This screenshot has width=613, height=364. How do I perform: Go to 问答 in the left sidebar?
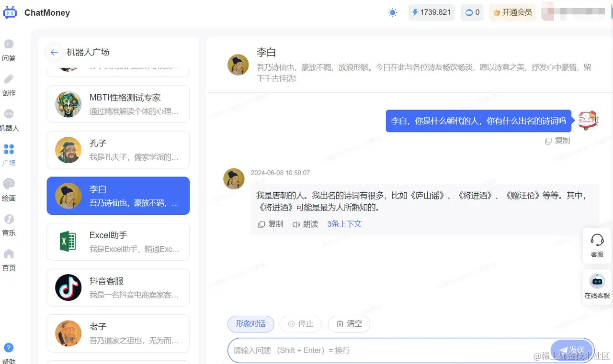click(9, 50)
